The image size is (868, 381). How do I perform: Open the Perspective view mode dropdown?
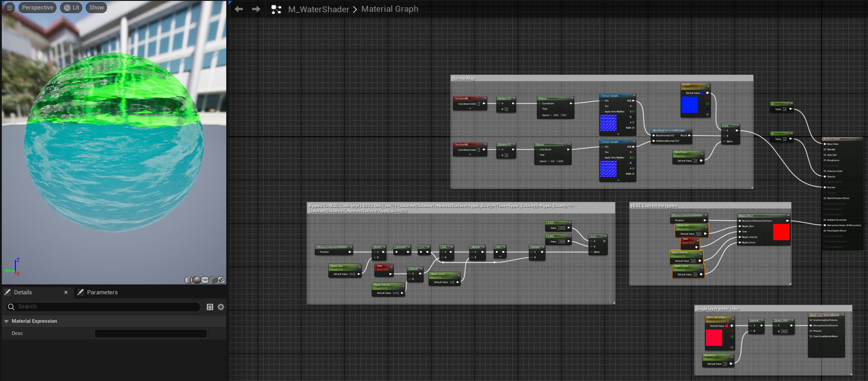tap(37, 8)
